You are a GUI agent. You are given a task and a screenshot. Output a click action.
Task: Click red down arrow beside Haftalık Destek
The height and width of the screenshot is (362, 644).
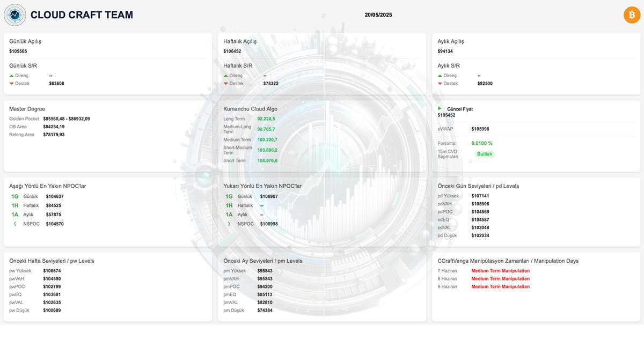pos(226,84)
